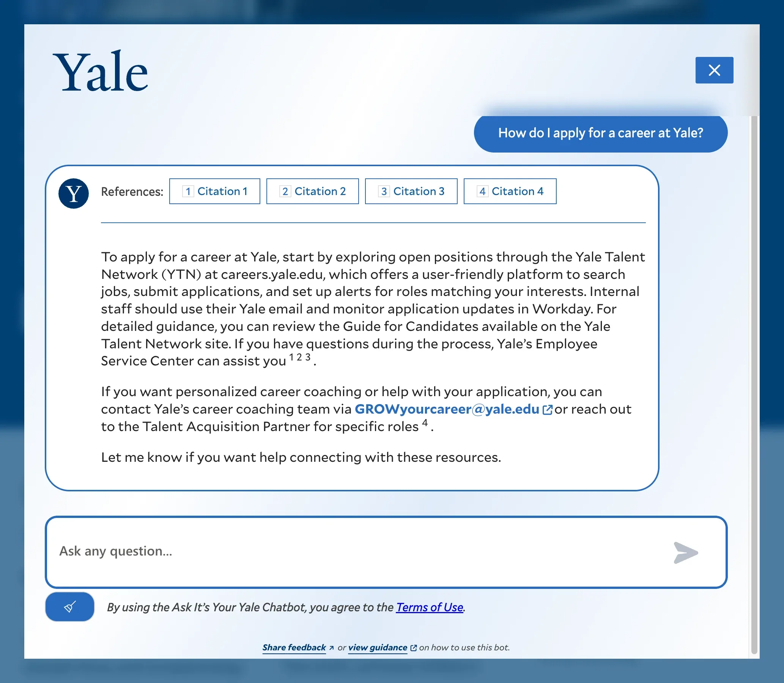Open Citation 1 reference
This screenshot has height=683, width=784.
(x=214, y=191)
